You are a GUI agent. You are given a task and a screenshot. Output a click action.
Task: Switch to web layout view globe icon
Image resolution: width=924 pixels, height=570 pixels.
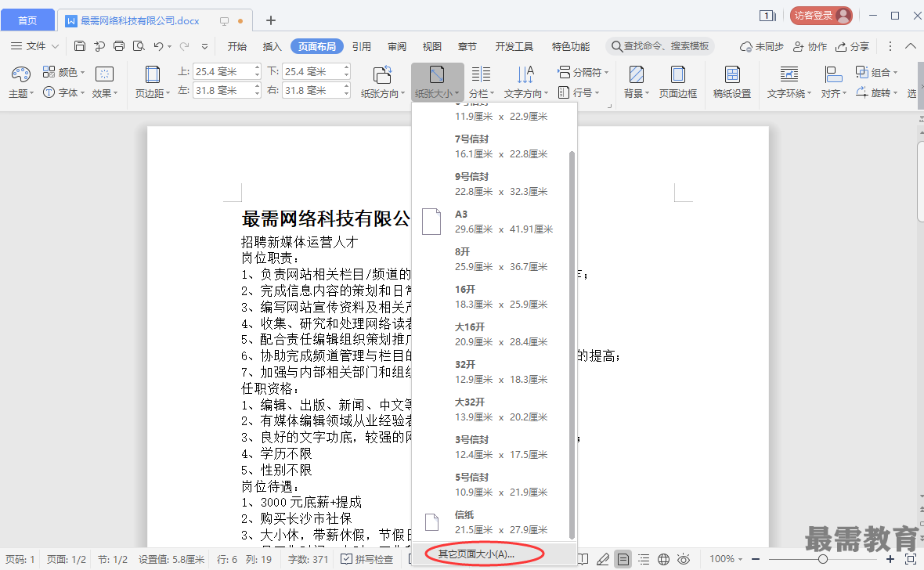tap(663, 559)
